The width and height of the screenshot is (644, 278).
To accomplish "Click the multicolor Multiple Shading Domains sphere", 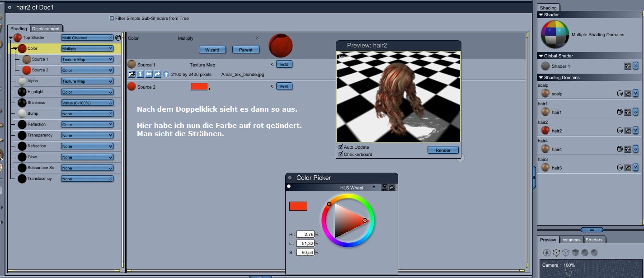I will point(555,34).
